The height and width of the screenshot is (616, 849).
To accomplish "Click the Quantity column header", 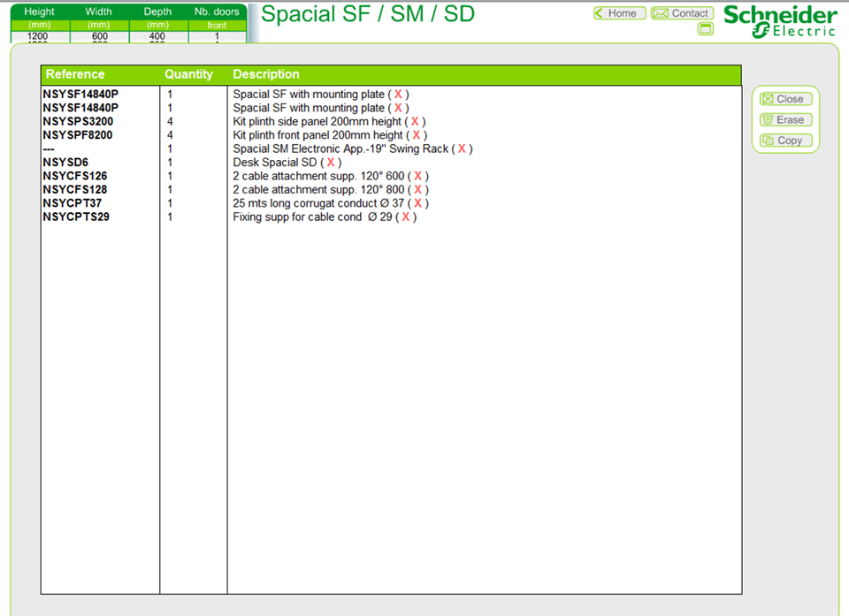I will tap(189, 74).
